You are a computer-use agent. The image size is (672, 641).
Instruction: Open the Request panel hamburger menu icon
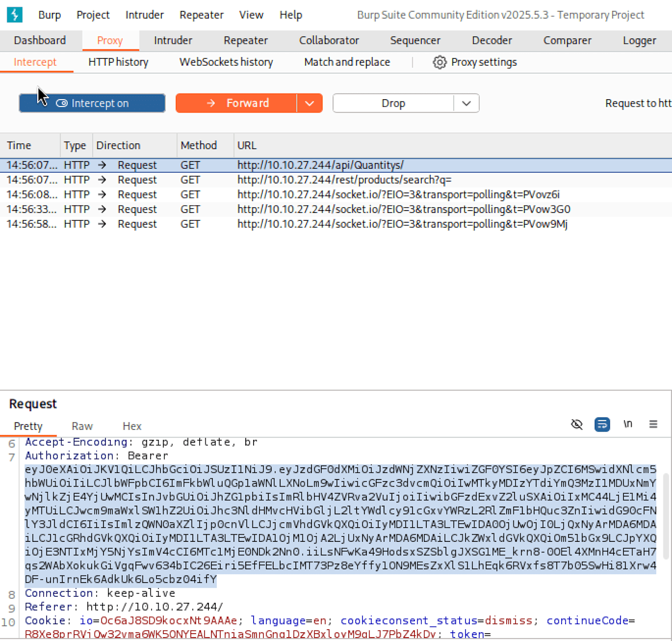653,424
